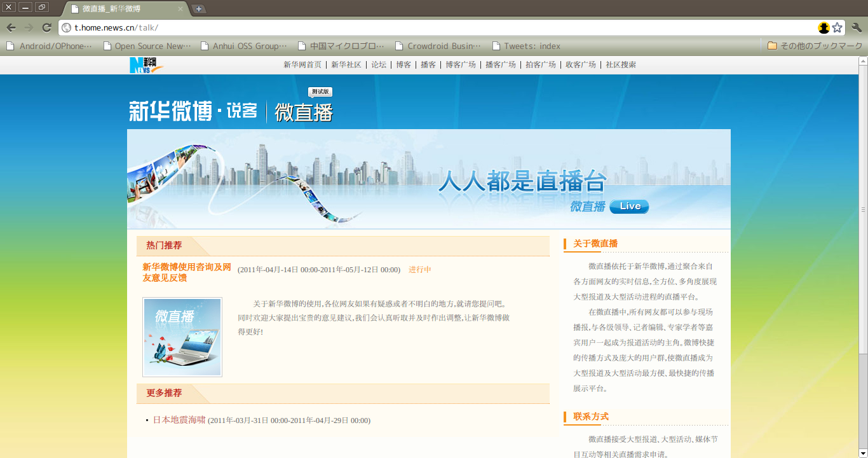Click the 更多推荐 section heading
The height and width of the screenshot is (458, 868).
click(x=164, y=393)
